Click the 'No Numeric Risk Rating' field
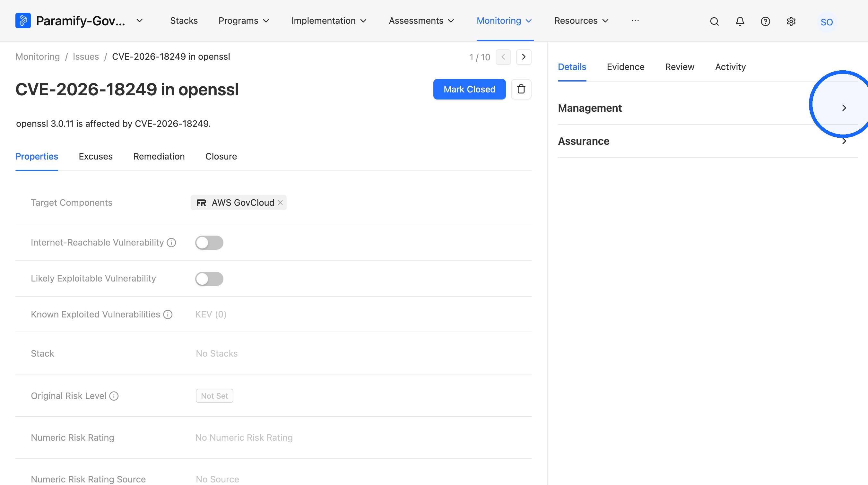The width and height of the screenshot is (868, 485). (x=244, y=438)
